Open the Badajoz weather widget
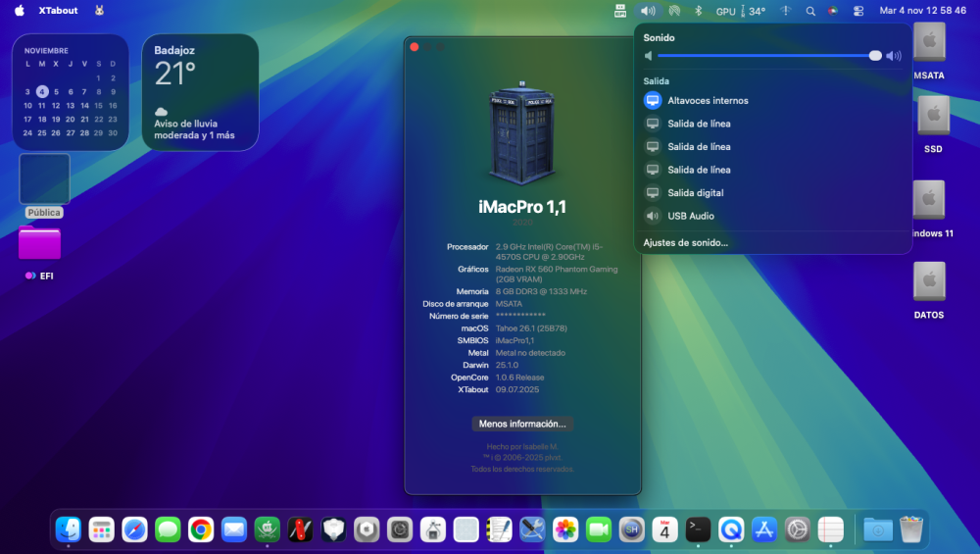The width and height of the screenshot is (980, 554). tap(200, 92)
